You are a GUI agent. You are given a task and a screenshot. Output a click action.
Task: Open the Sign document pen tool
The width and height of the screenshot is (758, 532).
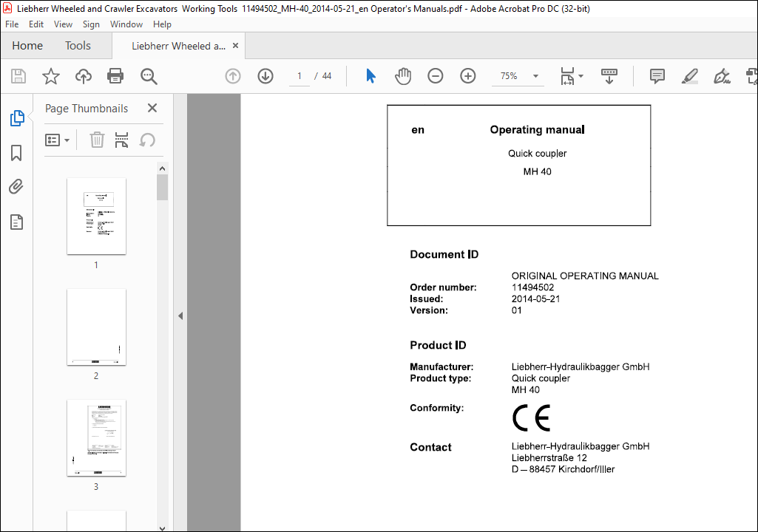point(722,76)
